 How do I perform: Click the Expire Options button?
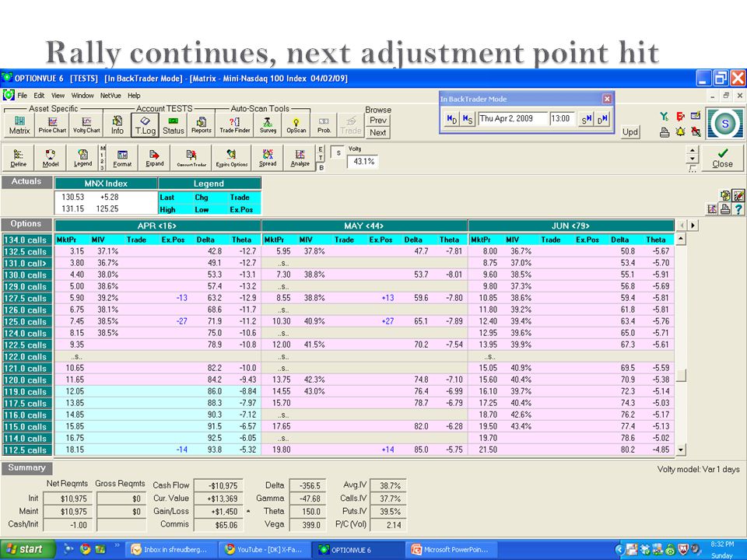[x=232, y=158]
